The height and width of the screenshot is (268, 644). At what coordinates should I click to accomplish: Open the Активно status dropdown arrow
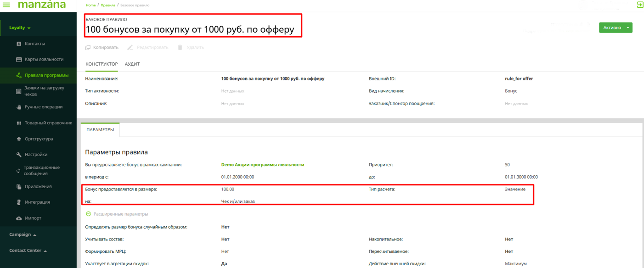point(627,28)
